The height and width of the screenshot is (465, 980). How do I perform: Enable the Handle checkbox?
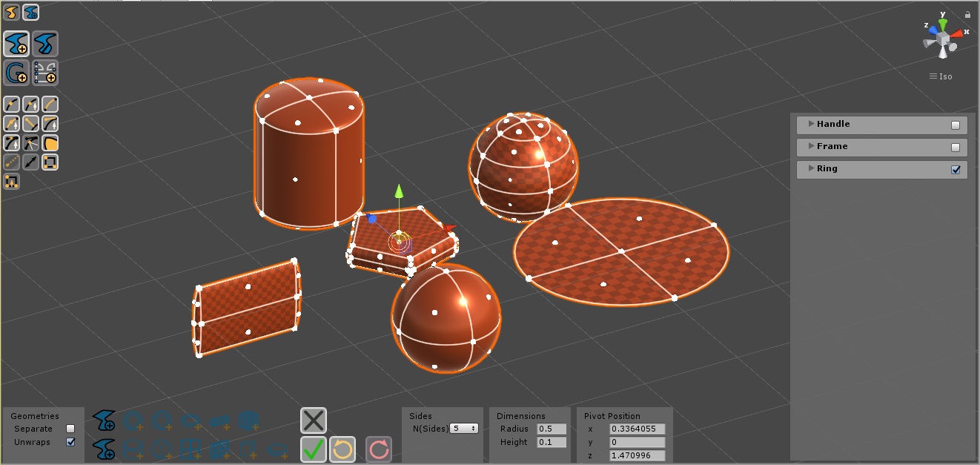pos(956,125)
